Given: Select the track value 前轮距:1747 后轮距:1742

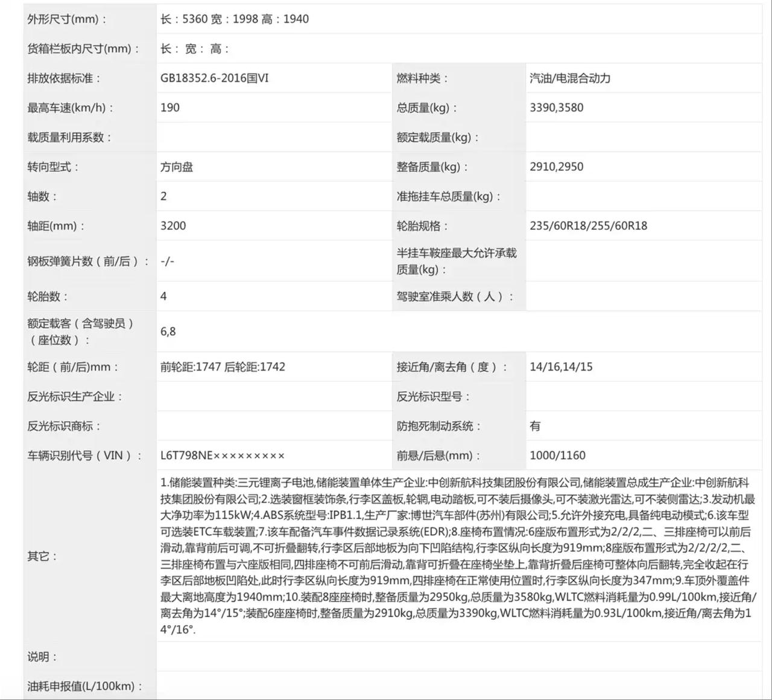Looking at the screenshot, I should [x=223, y=367].
